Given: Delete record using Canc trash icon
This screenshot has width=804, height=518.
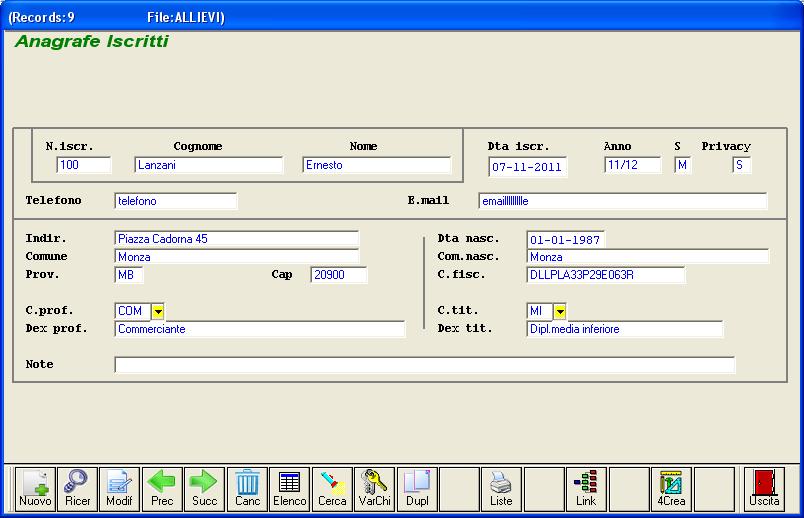Looking at the screenshot, I should [247, 489].
